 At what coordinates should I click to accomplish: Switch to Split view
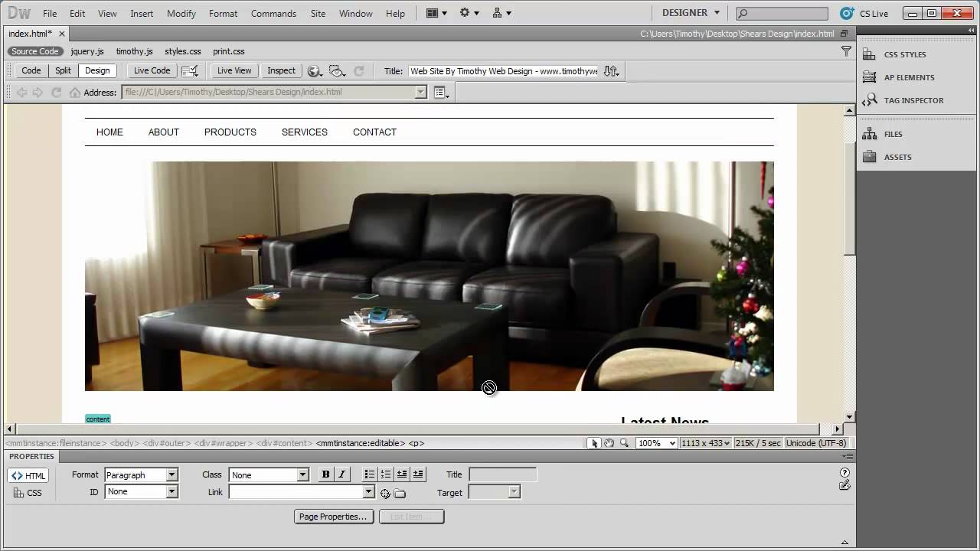point(63,70)
